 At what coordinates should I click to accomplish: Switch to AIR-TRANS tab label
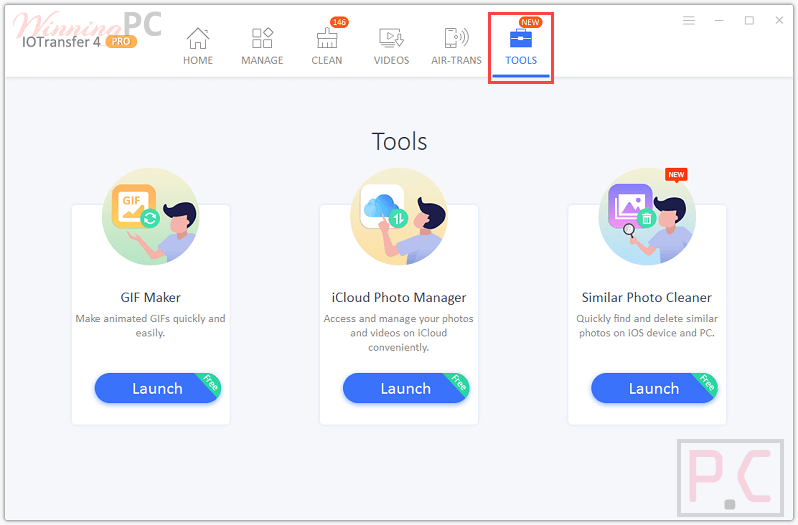pyautogui.click(x=456, y=60)
